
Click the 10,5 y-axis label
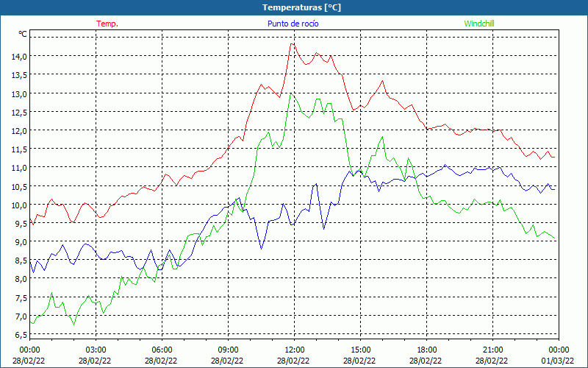20,187
